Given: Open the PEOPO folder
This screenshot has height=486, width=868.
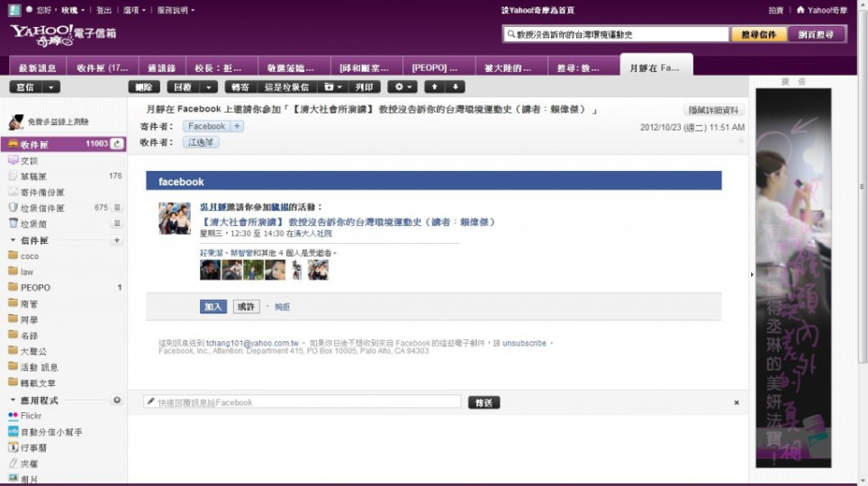Looking at the screenshot, I should pyautogui.click(x=35, y=288).
